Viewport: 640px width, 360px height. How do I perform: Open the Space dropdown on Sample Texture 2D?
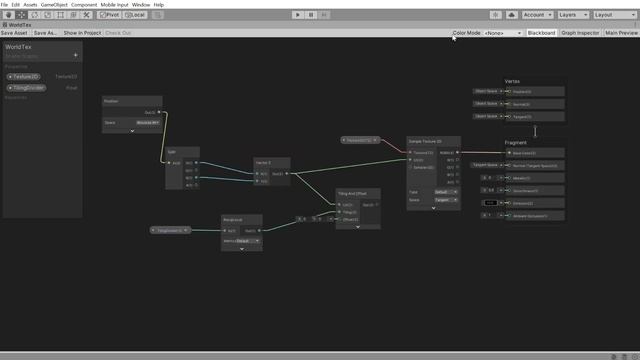coord(445,200)
